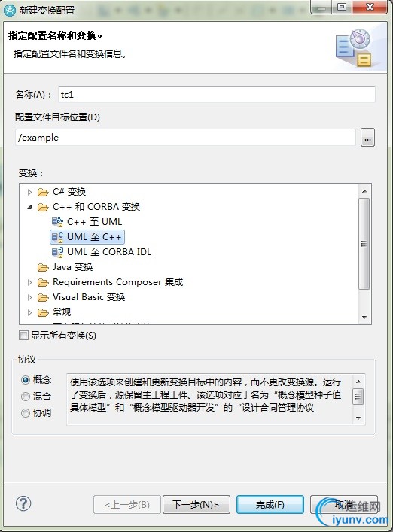This screenshot has height=532, width=393.
Task: Click the 完成(F) finish button
Action: pyautogui.click(x=270, y=504)
